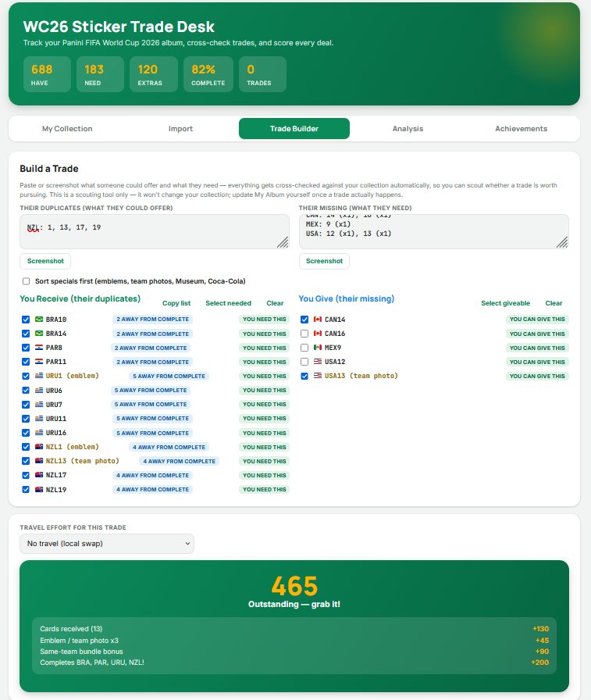The image size is (591, 700).
Task: Click the New Zealand flag beside NZL19
Action: pos(39,489)
